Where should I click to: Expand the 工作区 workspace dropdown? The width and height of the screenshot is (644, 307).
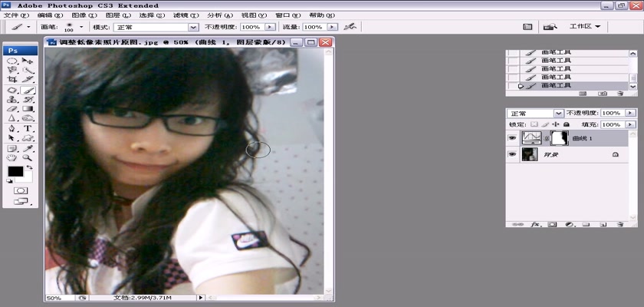(585, 26)
